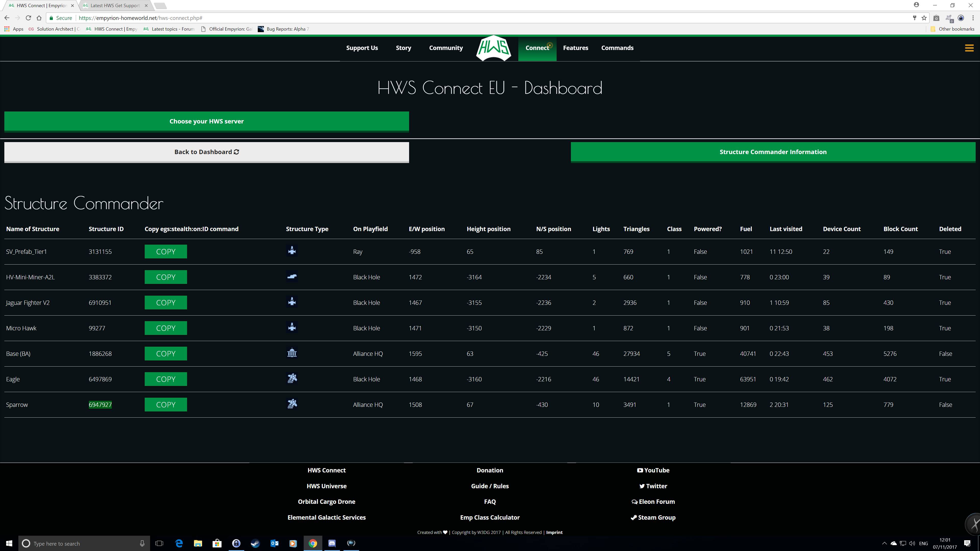Click the highlighted Structure ID 6947927
The width and height of the screenshot is (980, 551).
click(100, 405)
